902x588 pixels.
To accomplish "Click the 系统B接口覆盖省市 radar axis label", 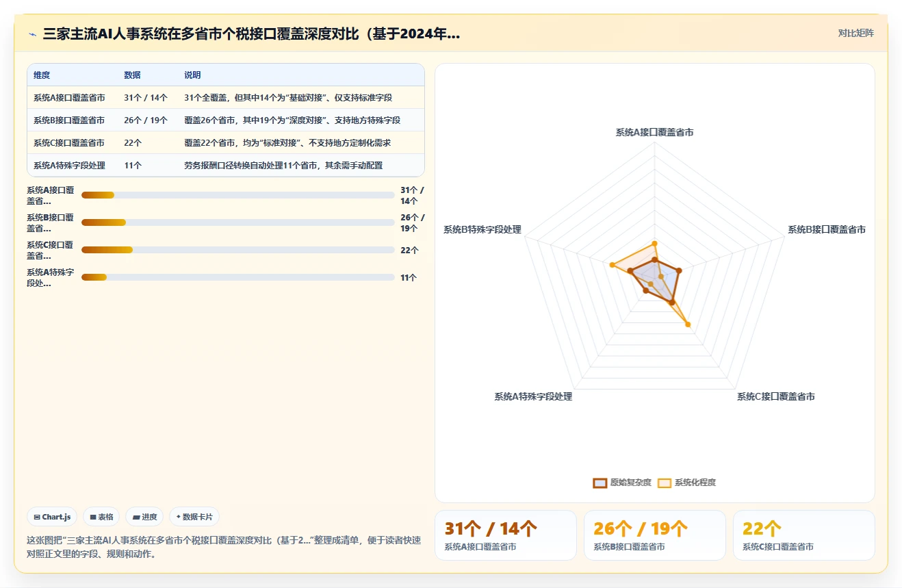I will tap(827, 230).
